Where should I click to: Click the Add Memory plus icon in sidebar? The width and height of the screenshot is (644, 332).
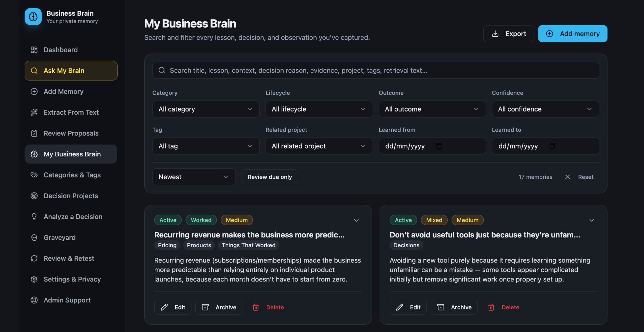[34, 91]
